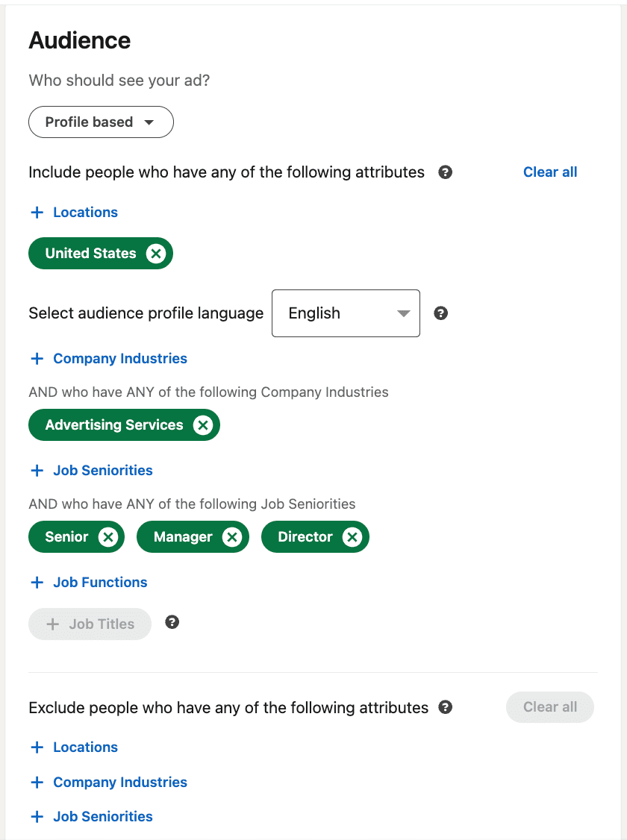Open the help tooltip next to Include attributes

pyautogui.click(x=446, y=172)
